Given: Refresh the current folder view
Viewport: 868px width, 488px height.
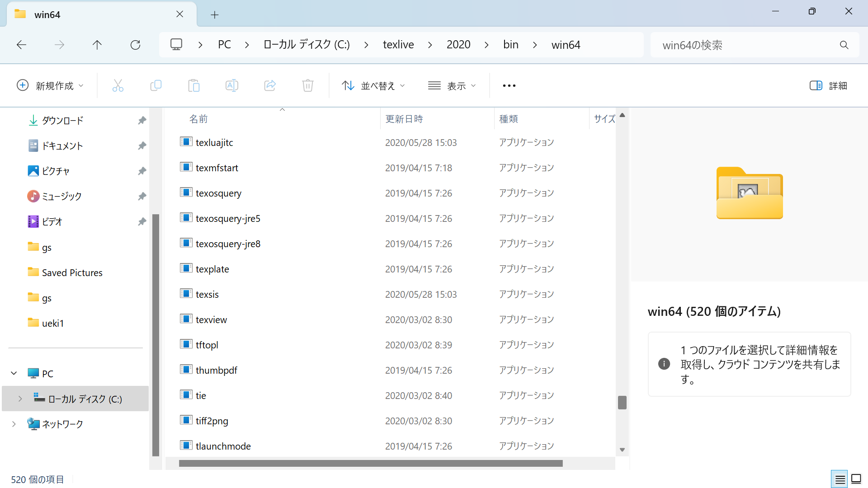Looking at the screenshot, I should (x=135, y=45).
